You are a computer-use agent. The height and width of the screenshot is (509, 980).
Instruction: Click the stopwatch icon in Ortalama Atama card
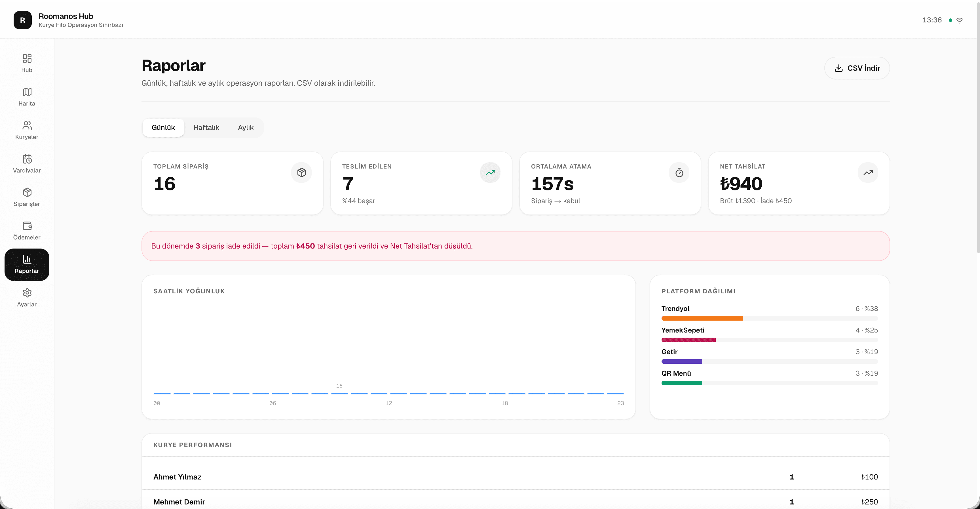pos(679,173)
